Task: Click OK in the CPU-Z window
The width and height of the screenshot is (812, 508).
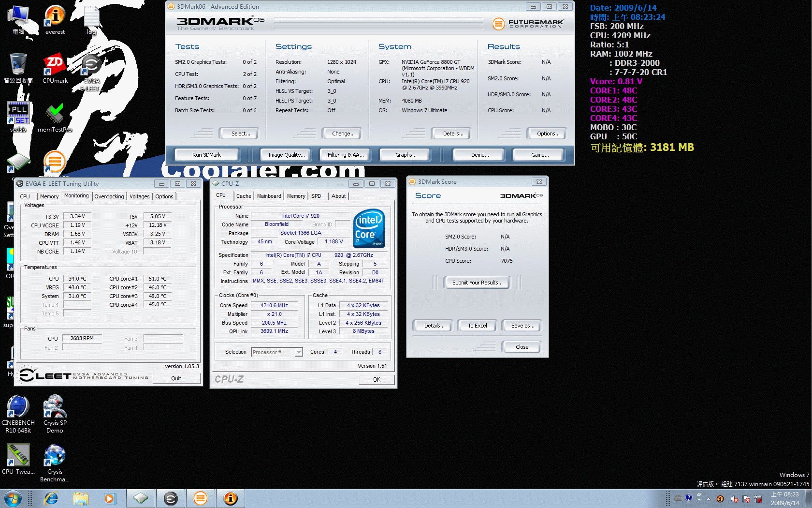Action: tap(377, 380)
